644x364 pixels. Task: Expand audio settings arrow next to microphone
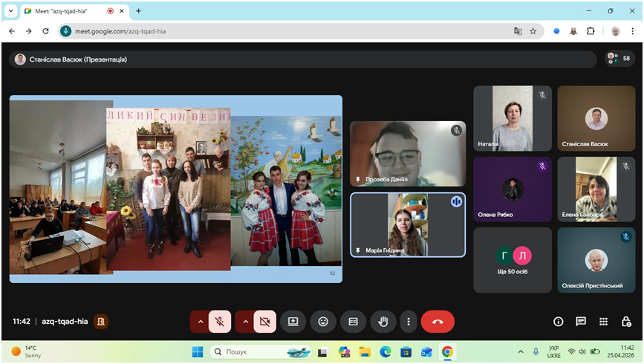click(x=200, y=322)
